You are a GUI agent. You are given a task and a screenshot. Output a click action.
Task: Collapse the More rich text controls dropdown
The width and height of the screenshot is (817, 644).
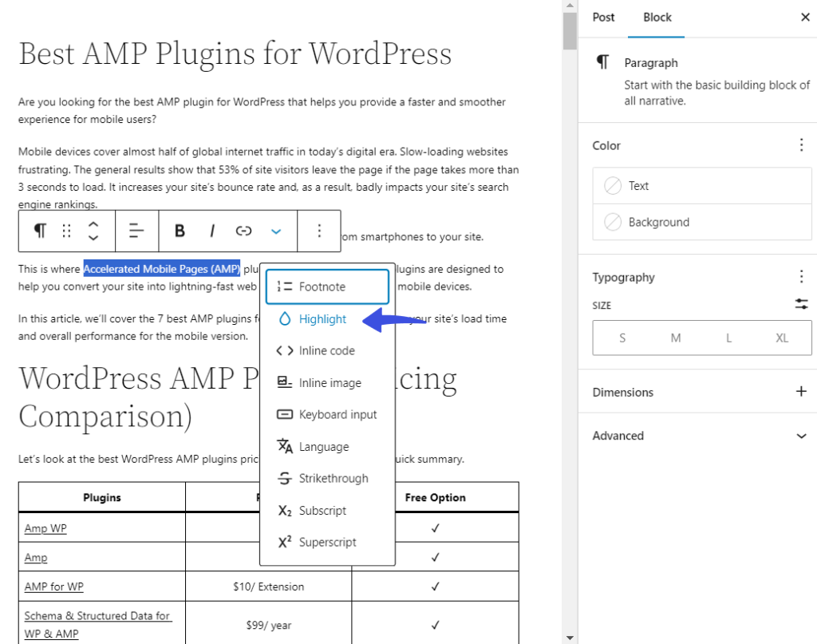click(x=276, y=231)
